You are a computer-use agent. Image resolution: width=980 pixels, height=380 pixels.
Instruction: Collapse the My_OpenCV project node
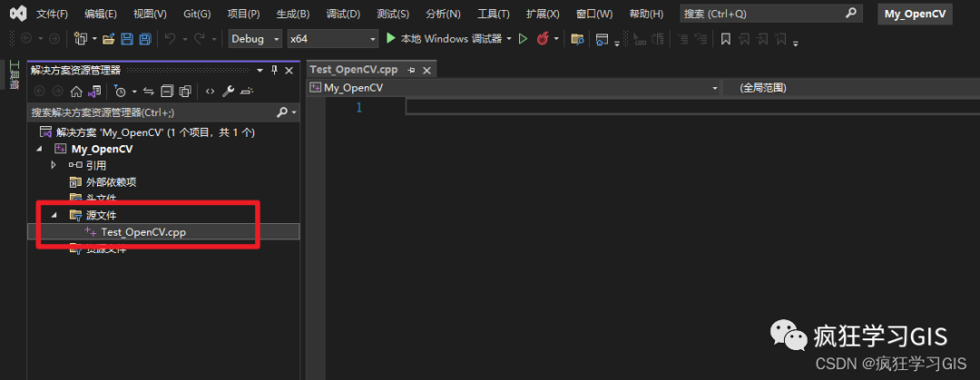tap(40, 149)
